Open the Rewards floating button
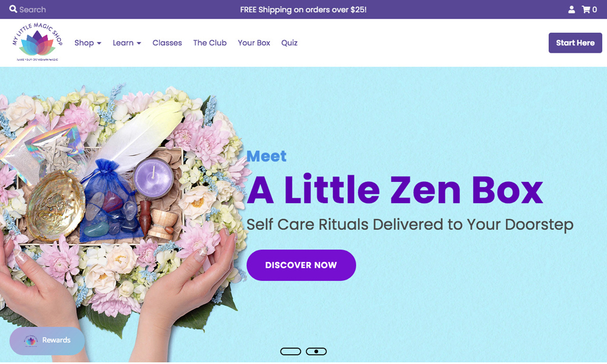 pyautogui.click(x=47, y=341)
